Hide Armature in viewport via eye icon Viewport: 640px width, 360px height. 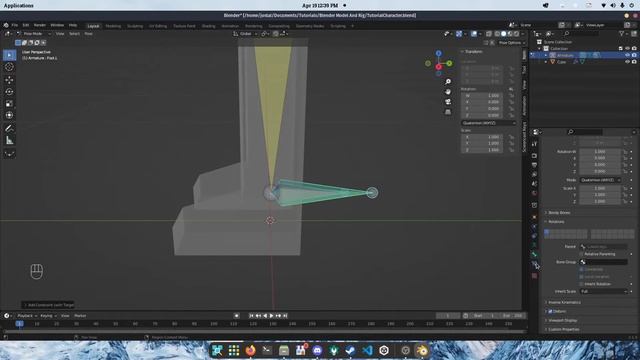[627, 55]
